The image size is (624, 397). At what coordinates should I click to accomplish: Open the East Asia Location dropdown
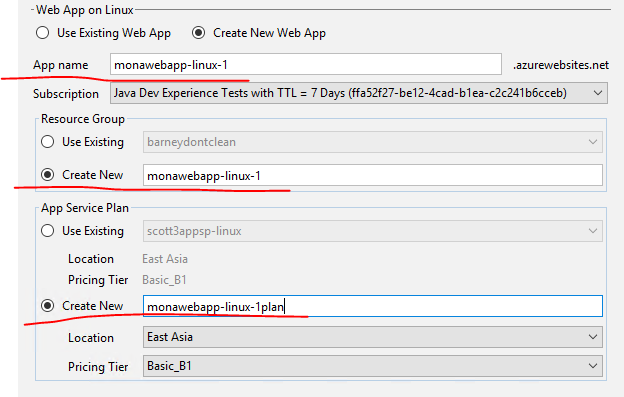pyautogui.click(x=373, y=337)
